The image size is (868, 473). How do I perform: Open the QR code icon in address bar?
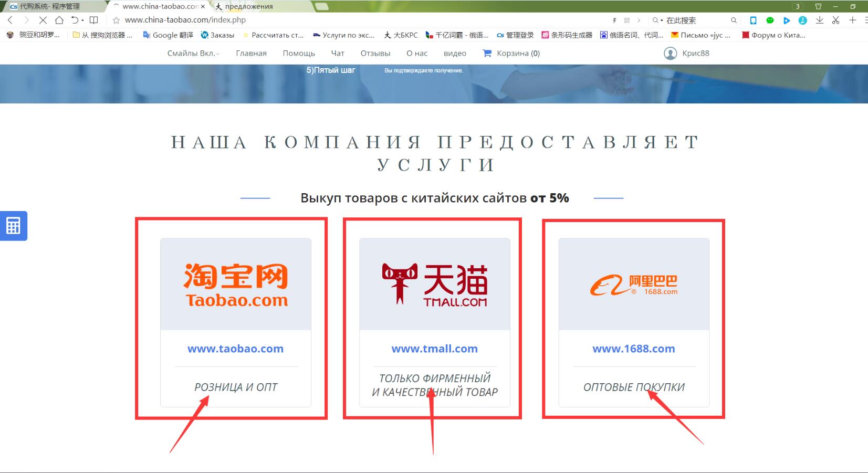pos(626,20)
